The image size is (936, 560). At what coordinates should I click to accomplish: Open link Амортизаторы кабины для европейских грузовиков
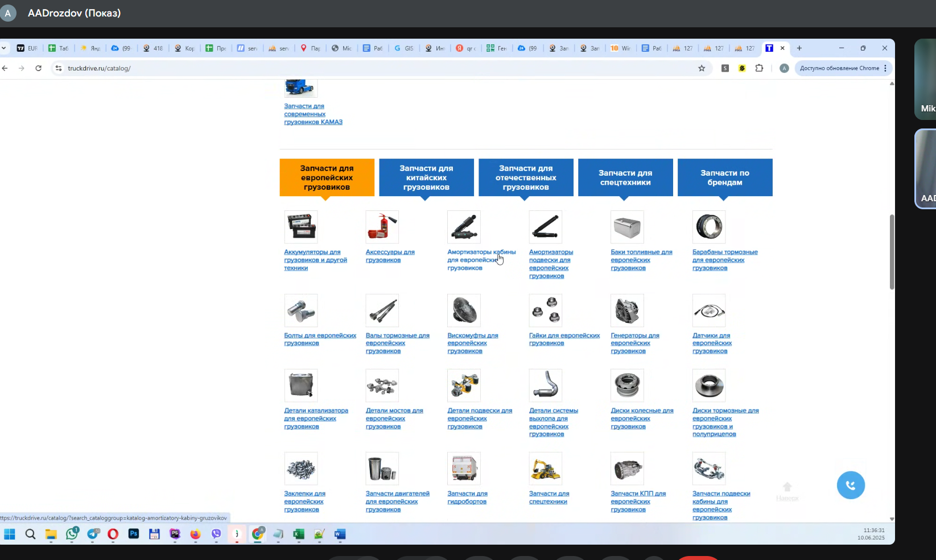click(481, 260)
